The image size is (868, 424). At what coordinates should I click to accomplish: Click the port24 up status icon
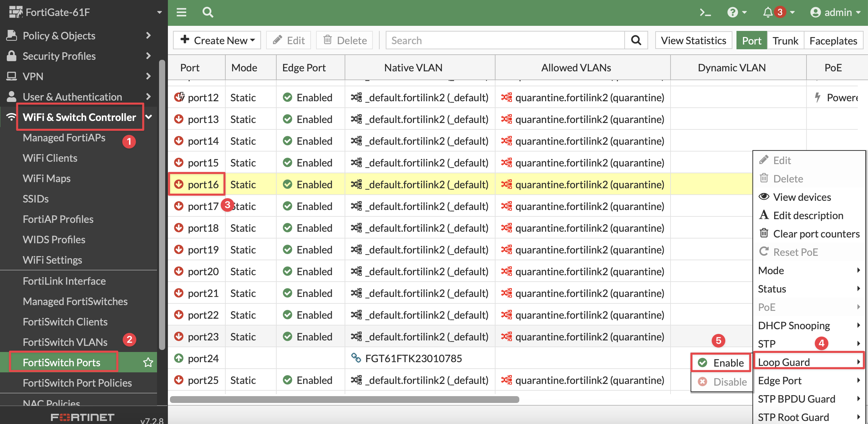click(179, 358)
